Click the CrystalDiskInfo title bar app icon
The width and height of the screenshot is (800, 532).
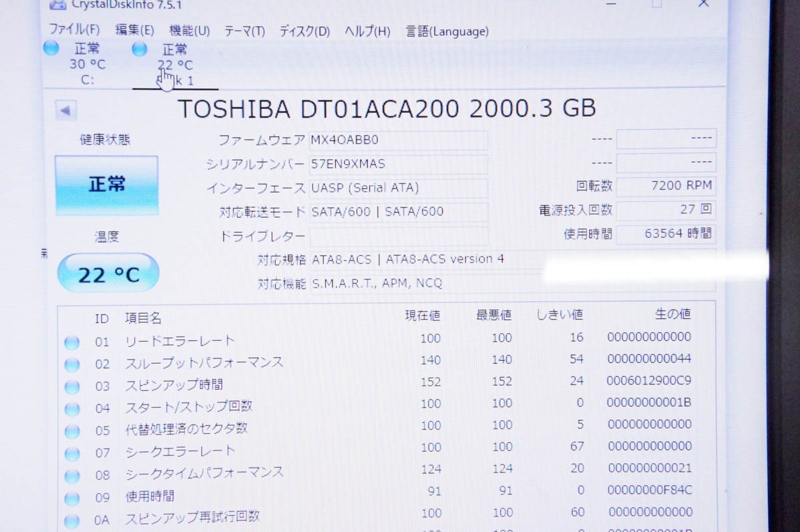tap(57, 5)
